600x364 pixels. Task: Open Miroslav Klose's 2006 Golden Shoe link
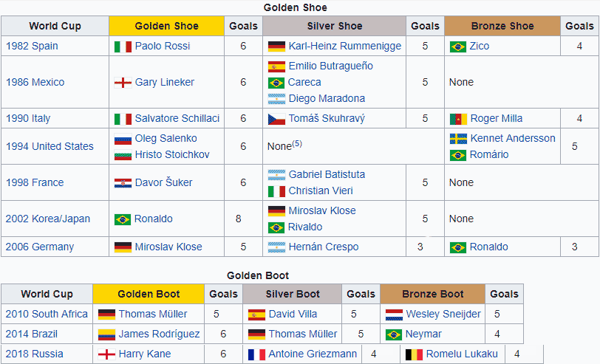point(168,247)
